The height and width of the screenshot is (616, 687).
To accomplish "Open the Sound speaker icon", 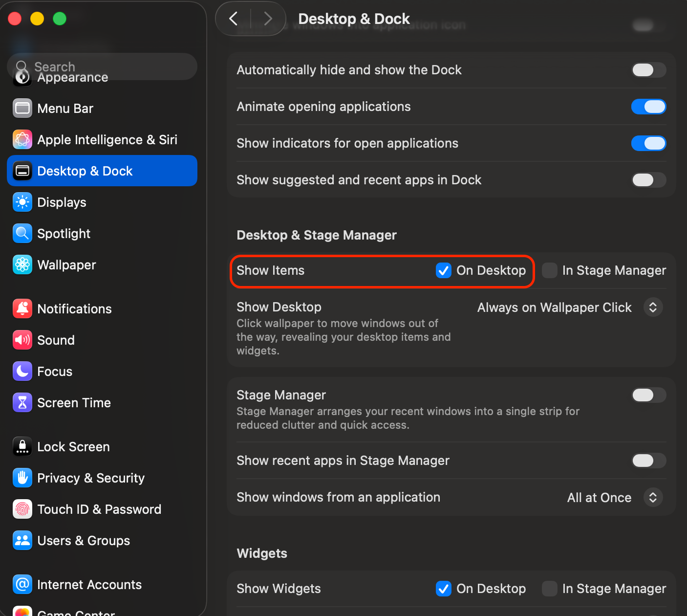I will click(22, 340).
